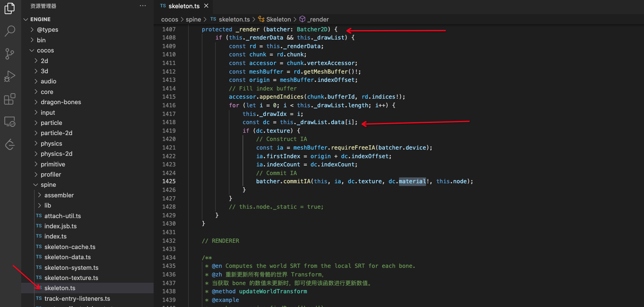The height and width of the screenshot is (307, 644).
Task: Click the '// Construct IA' comment
Action: click(282, 139)
